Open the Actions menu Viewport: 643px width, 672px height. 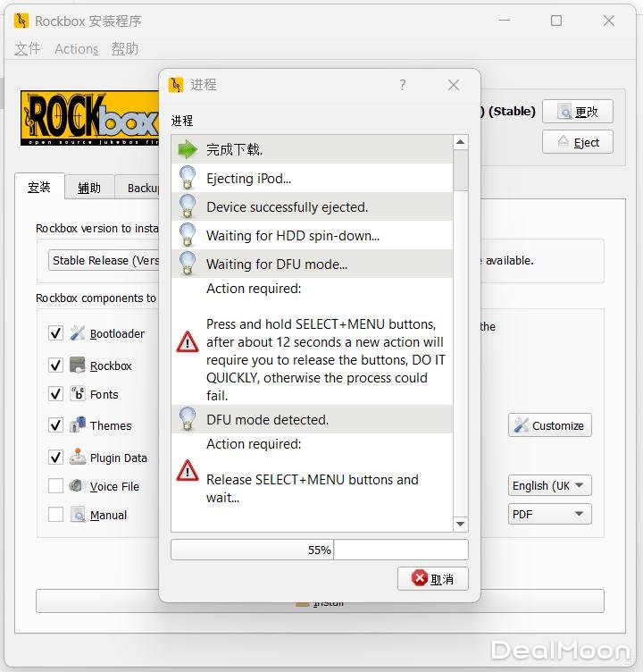tap(76, 49)
